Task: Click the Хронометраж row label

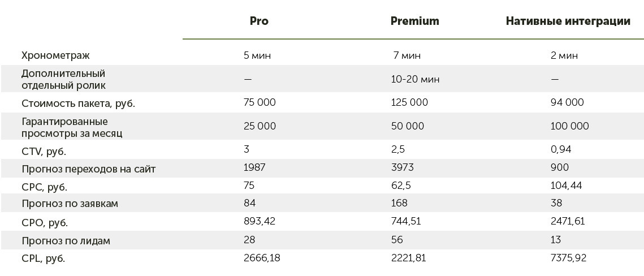Action: tap(55, 55)
